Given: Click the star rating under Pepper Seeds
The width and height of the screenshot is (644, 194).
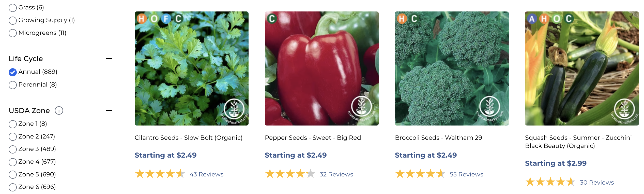Looking at the screenshot, I should pos(290,174).
